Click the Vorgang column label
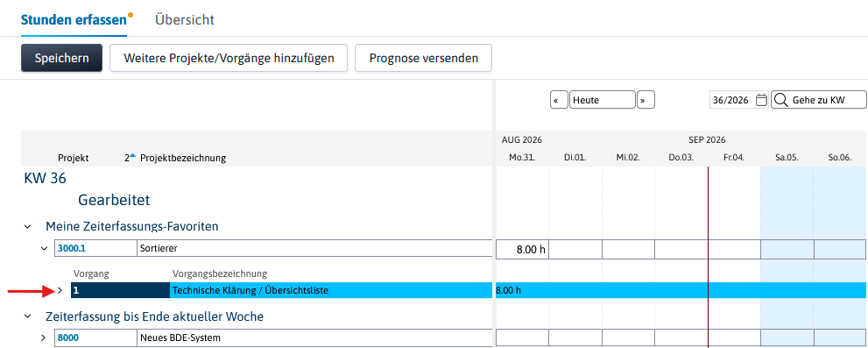This screenshot has height=348, width=868. 91,273
